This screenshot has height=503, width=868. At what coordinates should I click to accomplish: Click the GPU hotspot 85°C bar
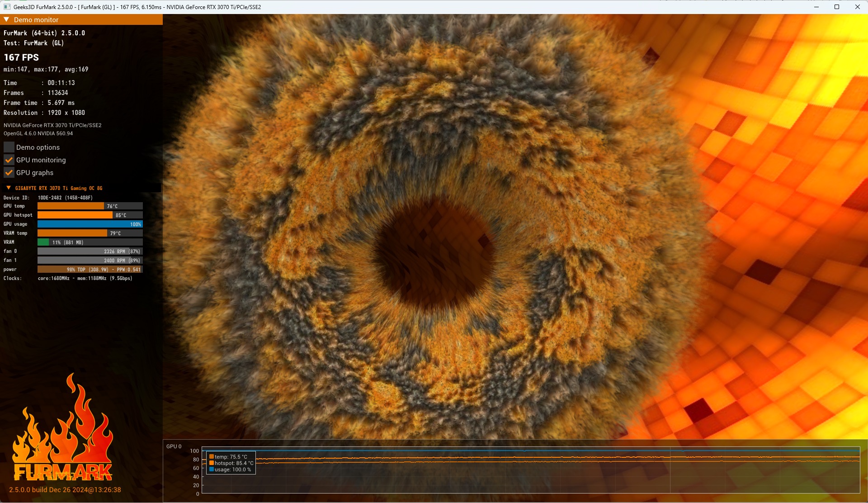(x=90, y=215)
